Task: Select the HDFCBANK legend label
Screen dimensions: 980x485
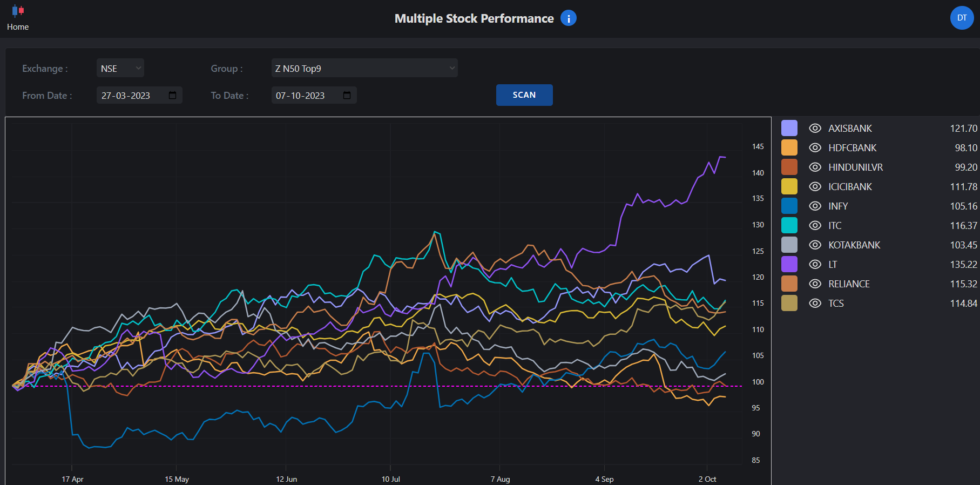Action: point(853,148)
